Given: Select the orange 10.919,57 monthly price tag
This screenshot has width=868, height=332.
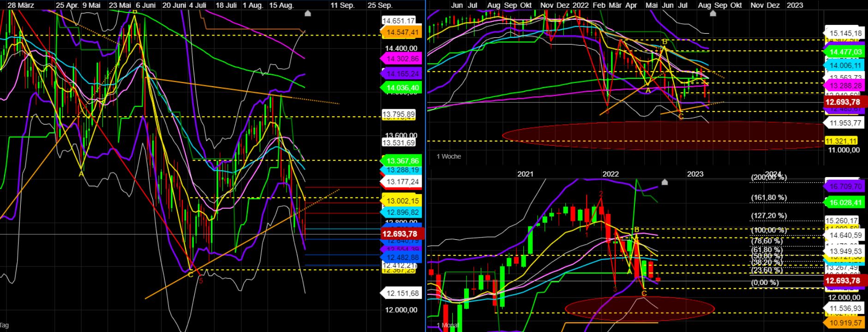Looking at the screenshot, I should 844,323.
